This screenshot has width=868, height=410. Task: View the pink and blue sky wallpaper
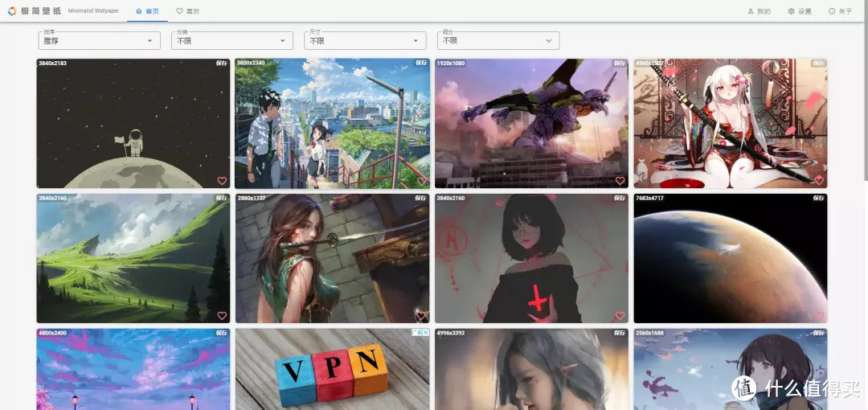pos(133,369)
